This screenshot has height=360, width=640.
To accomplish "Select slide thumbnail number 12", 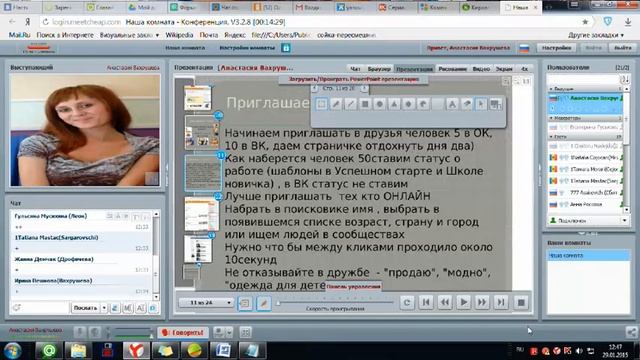I will pyautogui.click(x=202, y=213).
